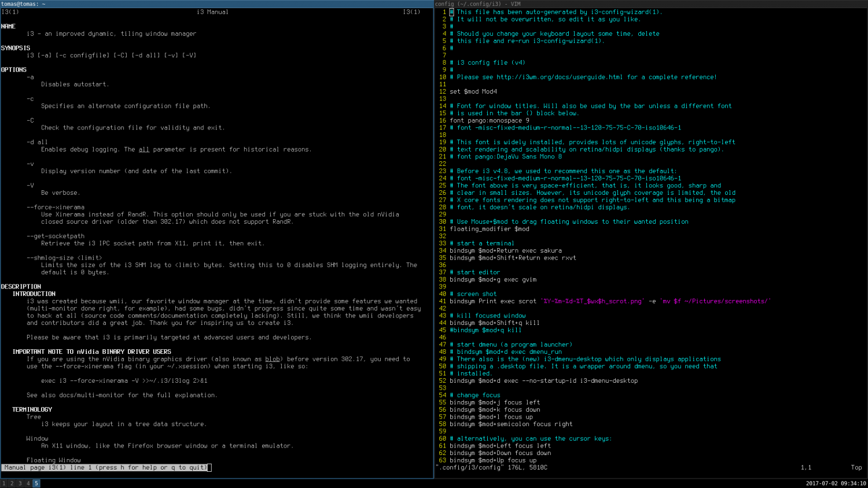
Task: Click '# font pango:DejaVu Sans Mono 8' line
Action: (x=506, y=157)
